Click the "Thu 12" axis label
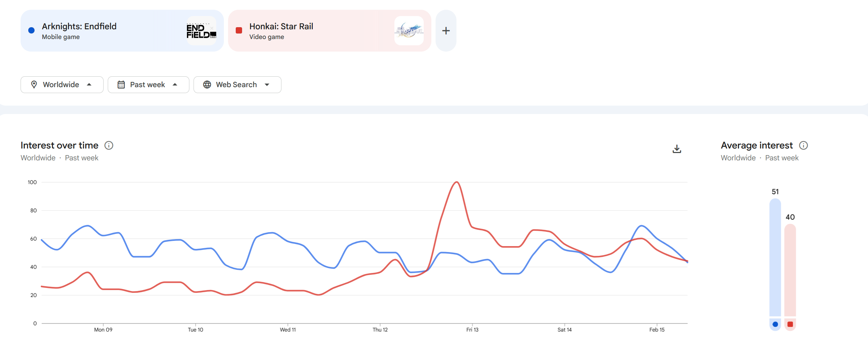The height and width of the screenshot is (358, 868). point(380,330)
